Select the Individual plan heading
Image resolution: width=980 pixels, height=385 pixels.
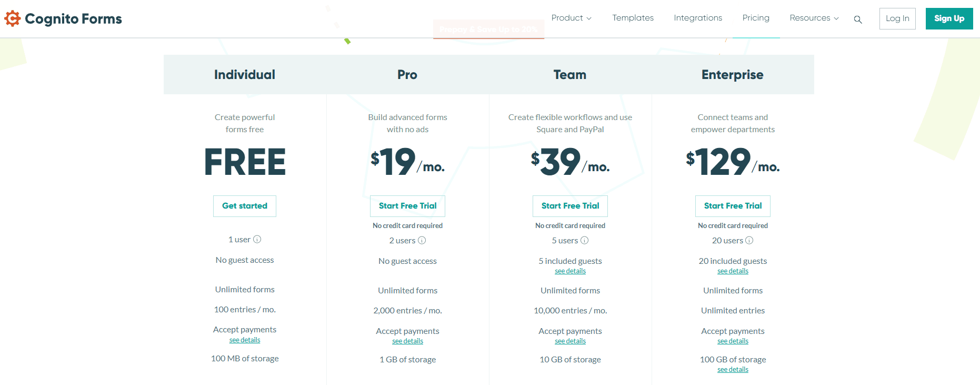[245, 75]
